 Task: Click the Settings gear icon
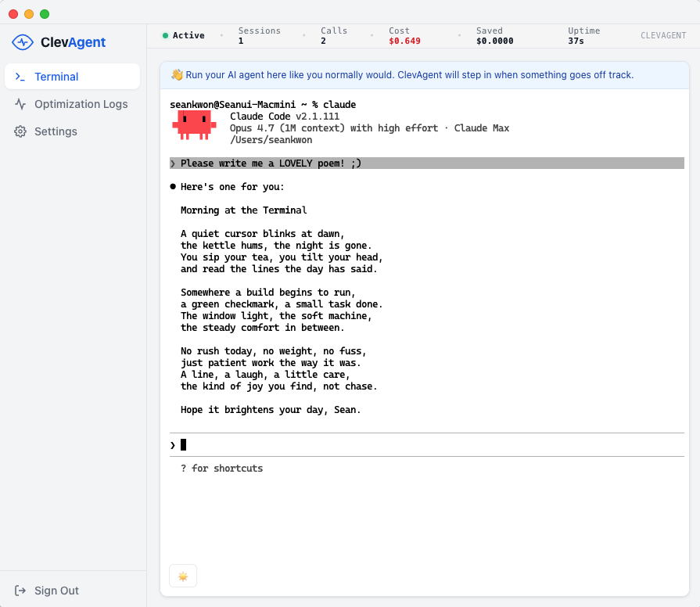click(x=20, y=131)
